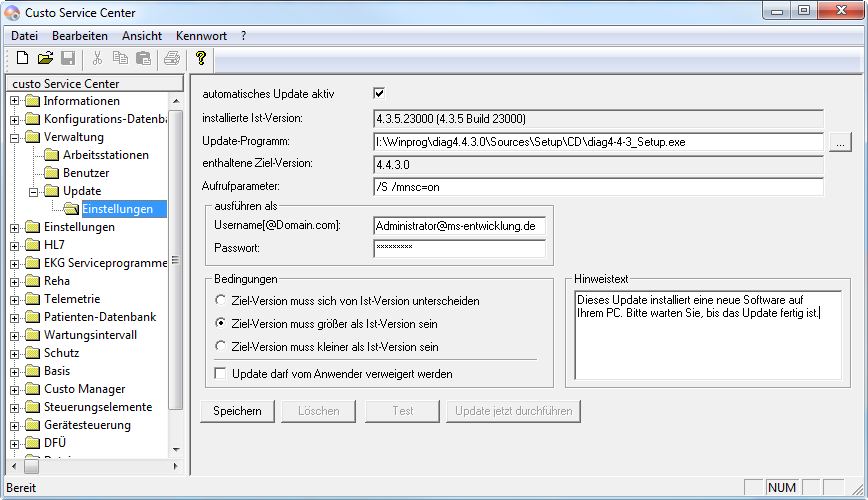
Task: Click the Hinweistext text area
Action: pyautogui.click(x=708, y=335)
